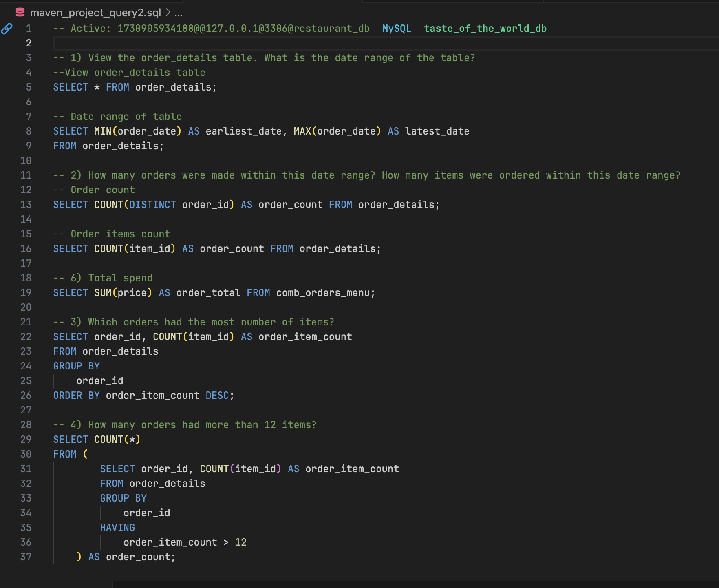
Task: Click 'COUNT(*)' on line 29
Action: point(117,440)
